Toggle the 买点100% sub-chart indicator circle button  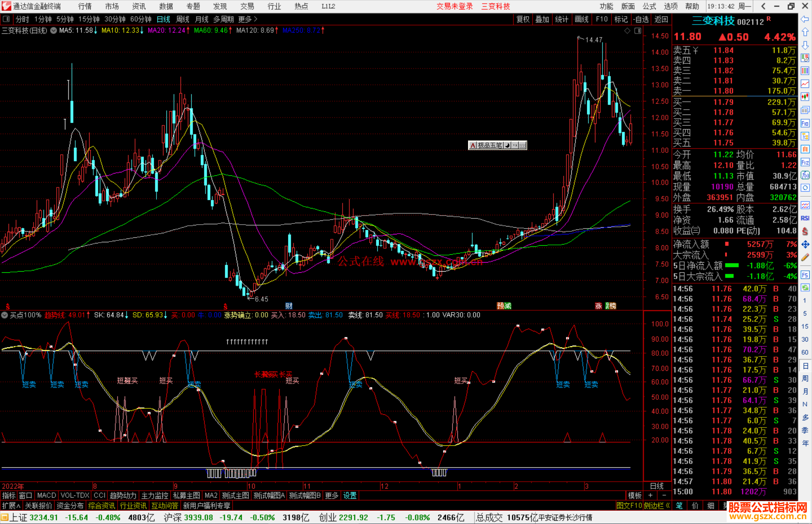point(5,315)
